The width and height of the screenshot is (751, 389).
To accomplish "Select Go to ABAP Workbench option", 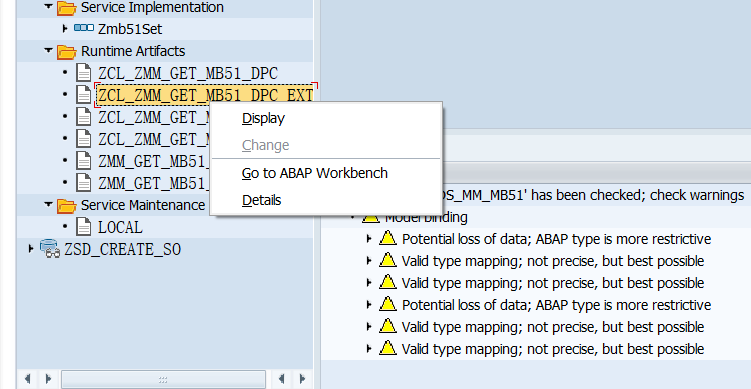I will click(315, 173).
